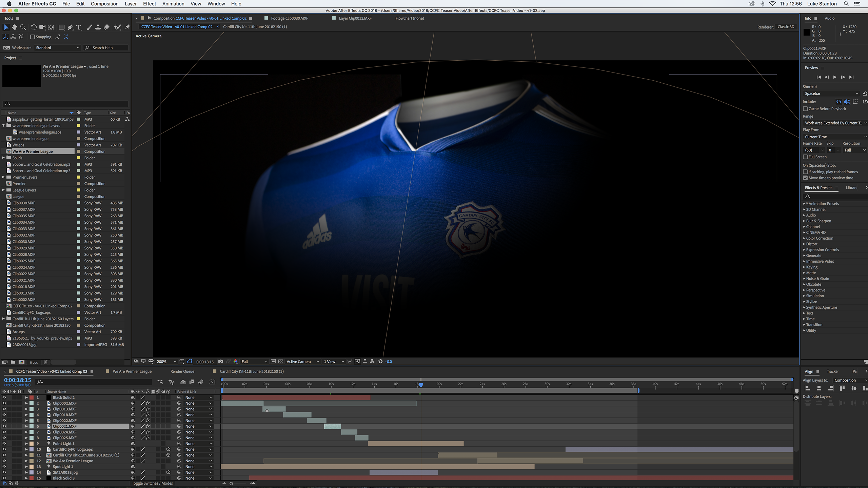Screen dimensions: 868x488
Task: Select the Camera tool
Action: (43, 27)
